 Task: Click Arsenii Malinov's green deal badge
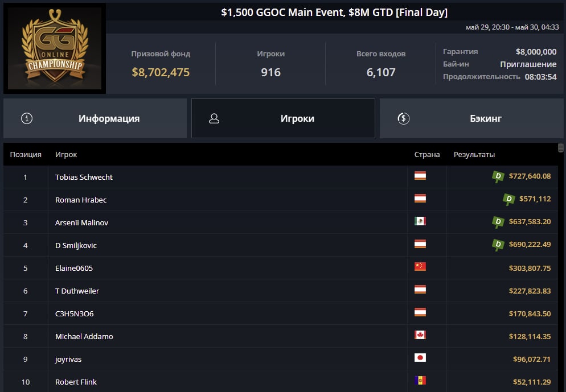pos(498,222)
